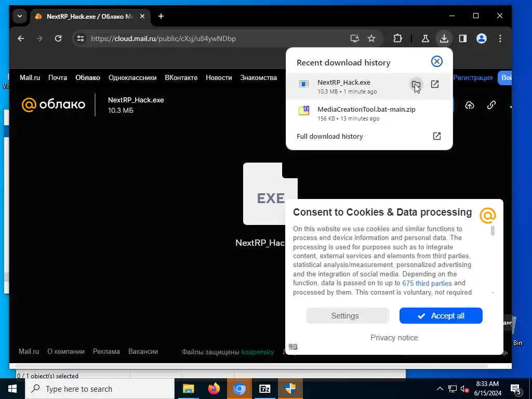Close the Recent download history popup
The width and height of the screenshot is (532, 399).
436,61
